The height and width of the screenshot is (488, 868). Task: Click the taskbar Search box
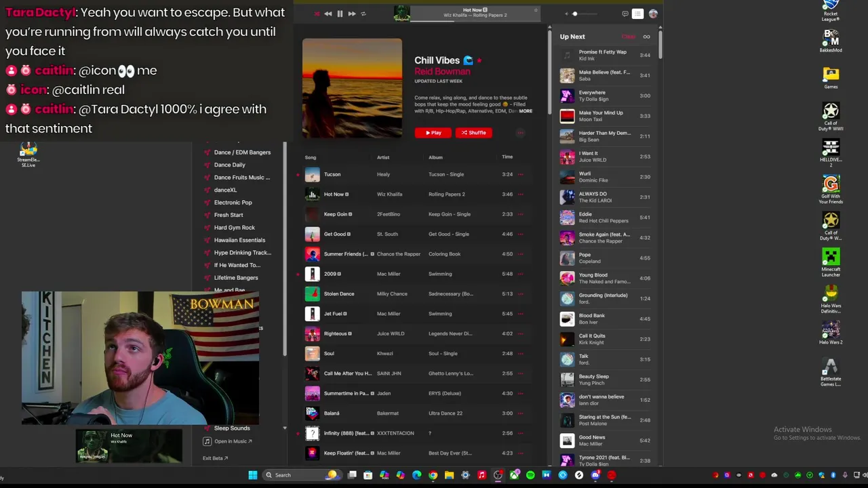point(300,475)
